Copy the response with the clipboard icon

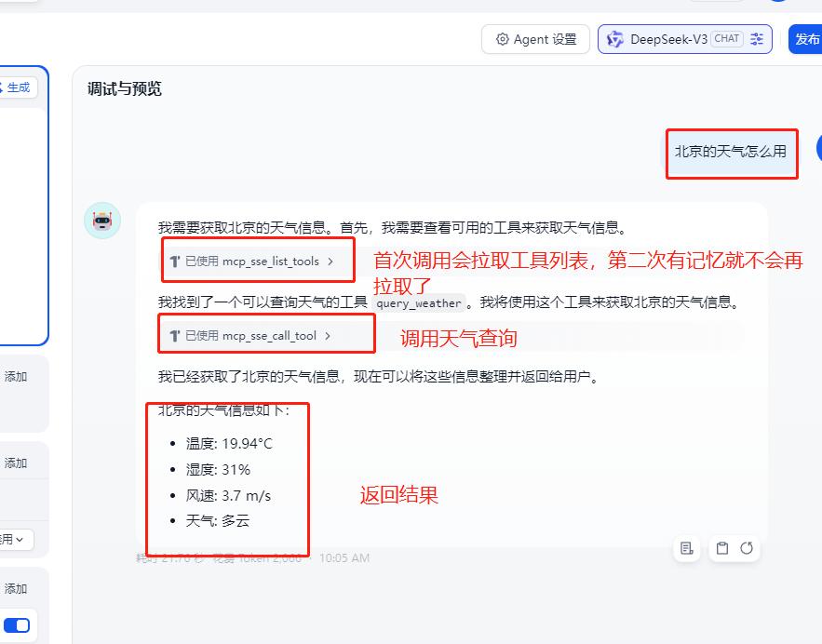tap(721, 548)
